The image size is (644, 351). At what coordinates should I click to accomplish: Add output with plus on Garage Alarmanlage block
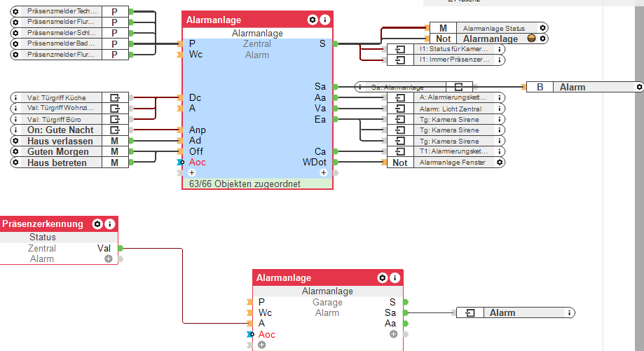[x=393, y=334]
